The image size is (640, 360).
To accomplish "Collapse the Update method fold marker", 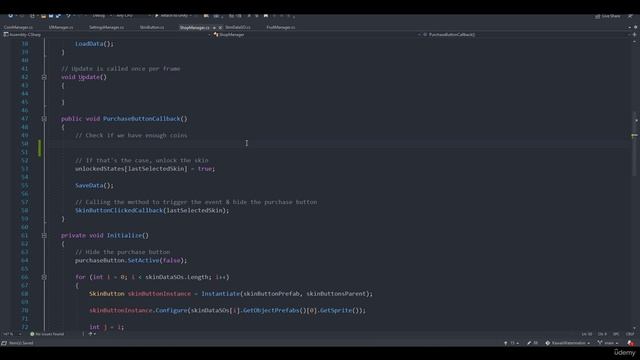I will [x=44, y=77].
